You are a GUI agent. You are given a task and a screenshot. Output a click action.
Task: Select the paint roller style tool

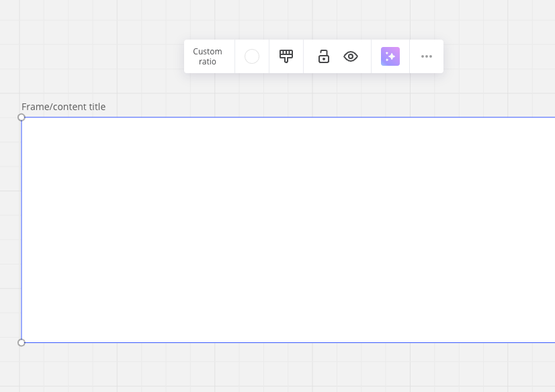click(286, 56)
